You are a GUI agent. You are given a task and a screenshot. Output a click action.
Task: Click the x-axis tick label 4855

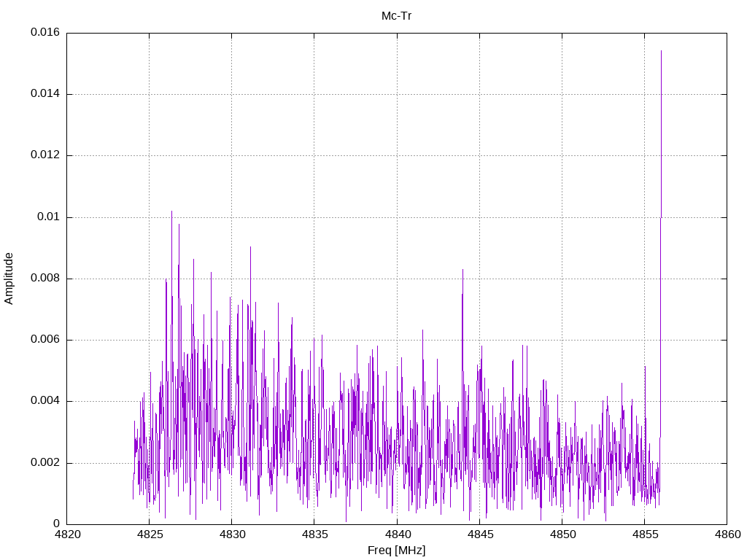pos(645,534)
